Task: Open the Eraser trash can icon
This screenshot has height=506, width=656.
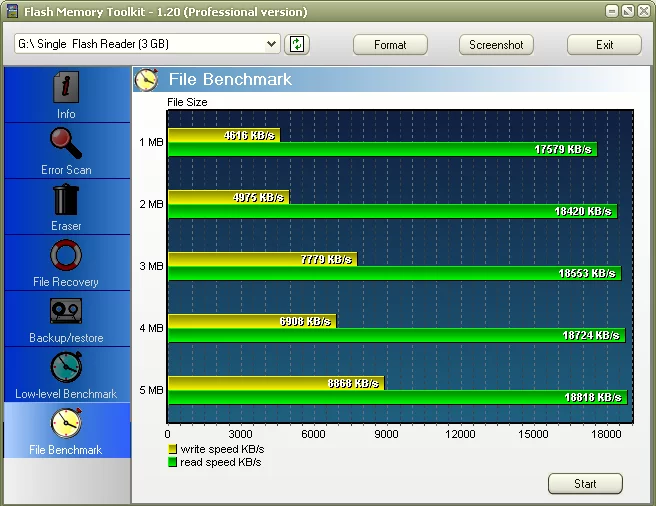Action: [x=66, y=200]
